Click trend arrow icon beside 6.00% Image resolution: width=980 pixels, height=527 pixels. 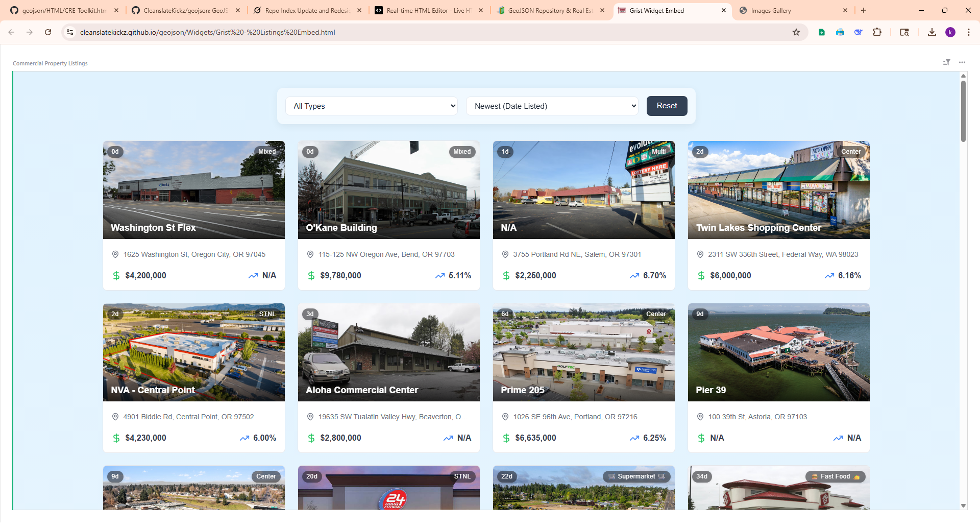point(244,438)
